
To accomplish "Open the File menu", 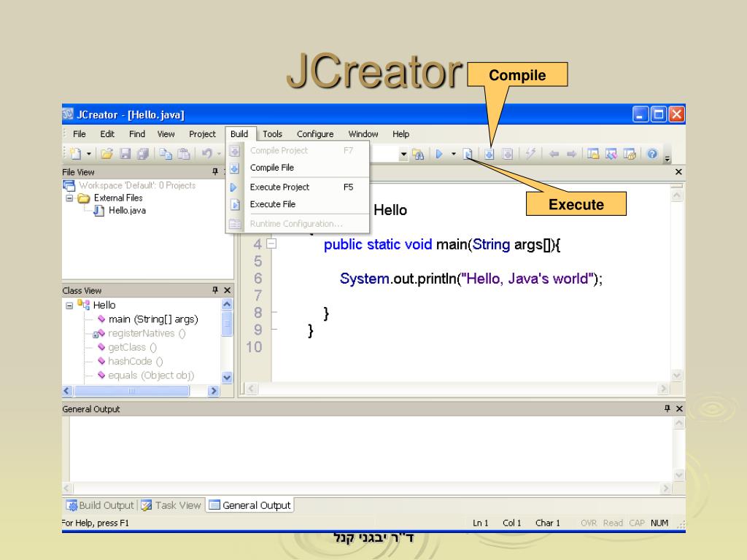I will [79, 134].
